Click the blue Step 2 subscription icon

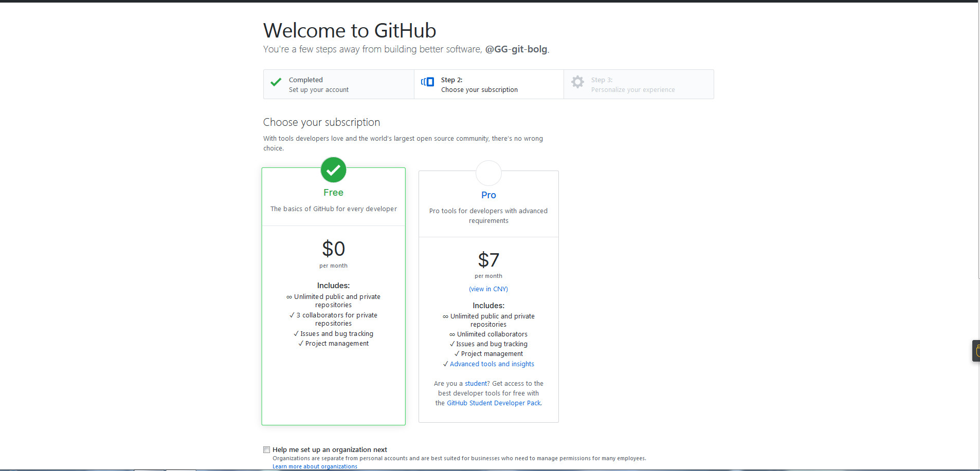(x=427, y=82)
